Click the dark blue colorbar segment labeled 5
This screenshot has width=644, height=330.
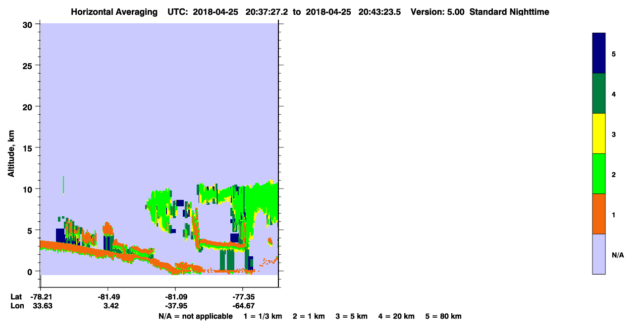click(x=599, y=53)
